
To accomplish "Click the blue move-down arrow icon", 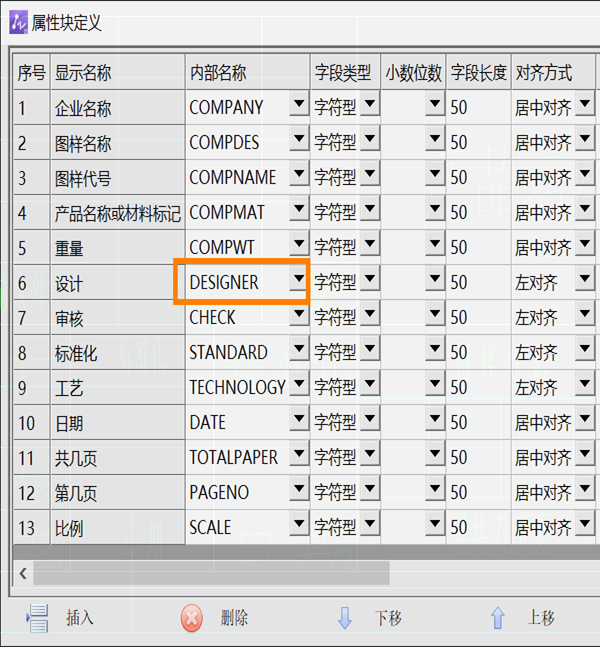I will pyautogui.click(x=345, y=618).
